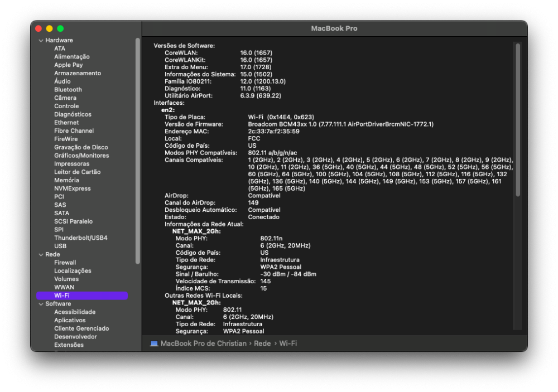Select Fibre Channel entry
Screen dimensions: 558x392
74,130
